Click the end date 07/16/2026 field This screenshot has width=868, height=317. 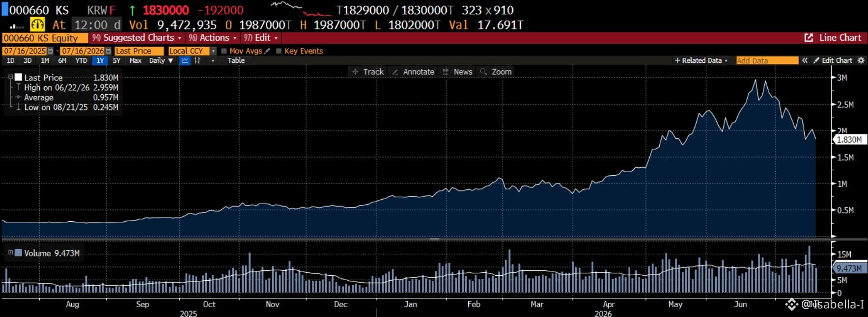83,51
